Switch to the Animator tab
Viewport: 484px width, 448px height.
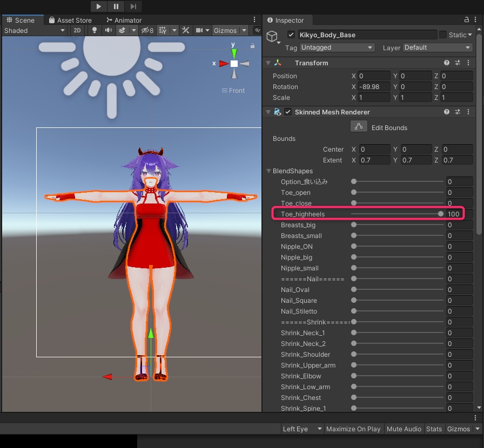pos(124,20)
